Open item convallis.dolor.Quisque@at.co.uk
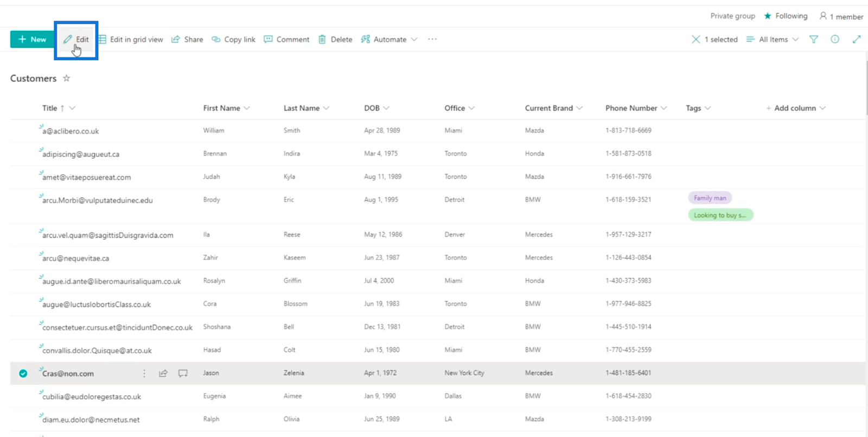The image size is (868, 437). pyautogui.click(x=97, y=351)
